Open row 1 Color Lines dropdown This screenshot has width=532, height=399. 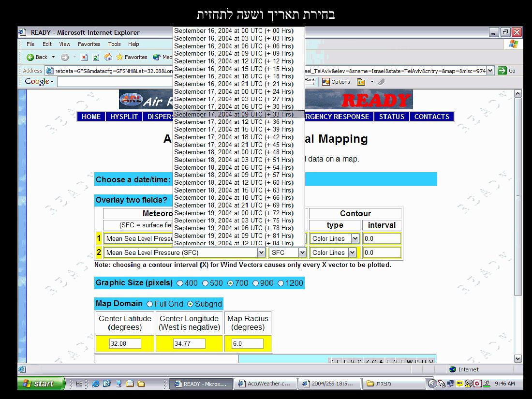tap(355, 238)
